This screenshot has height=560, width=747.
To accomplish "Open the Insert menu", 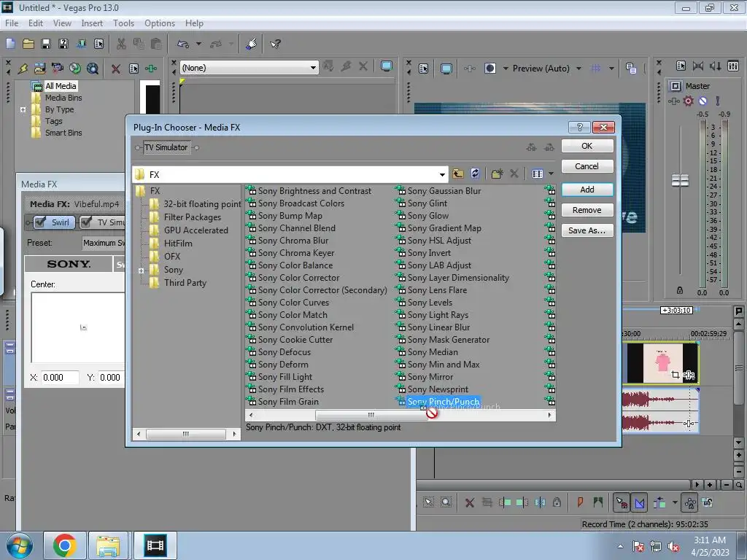I will (x=92, y=23).
